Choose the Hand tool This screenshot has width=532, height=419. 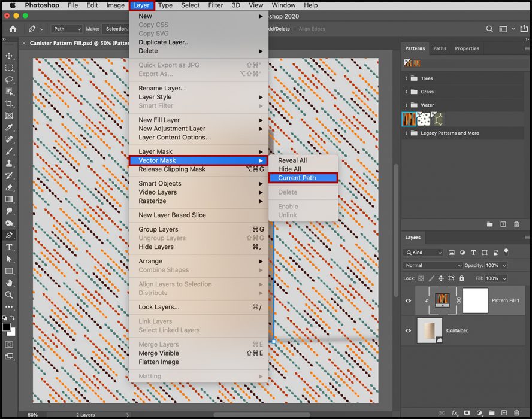click(x=9, y=283)
